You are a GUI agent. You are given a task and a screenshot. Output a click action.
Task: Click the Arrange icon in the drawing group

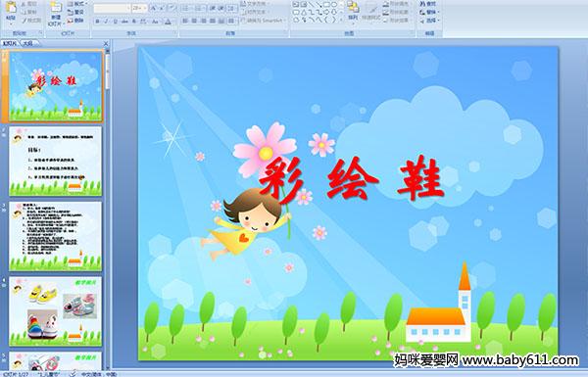pos(353,11)
